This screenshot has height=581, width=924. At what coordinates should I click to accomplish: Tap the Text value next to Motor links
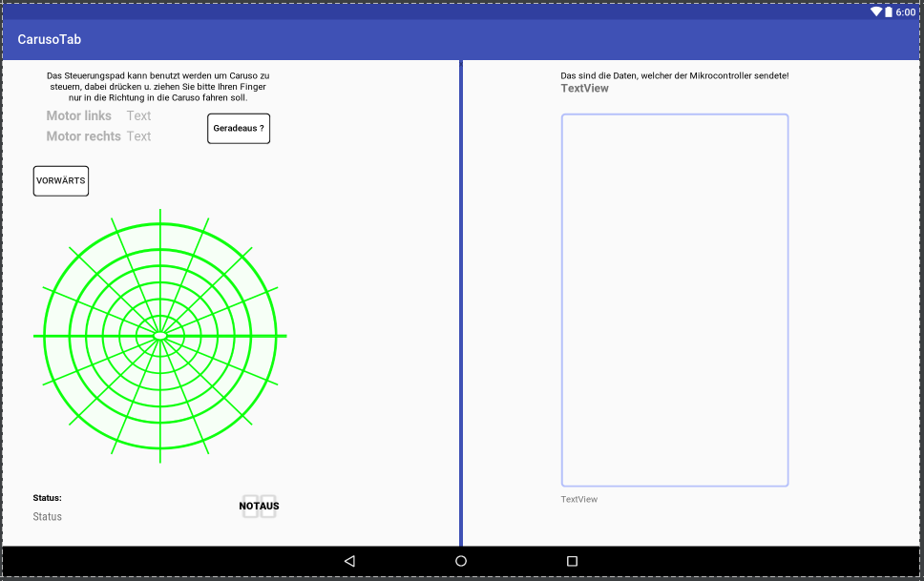coord(139,115)
